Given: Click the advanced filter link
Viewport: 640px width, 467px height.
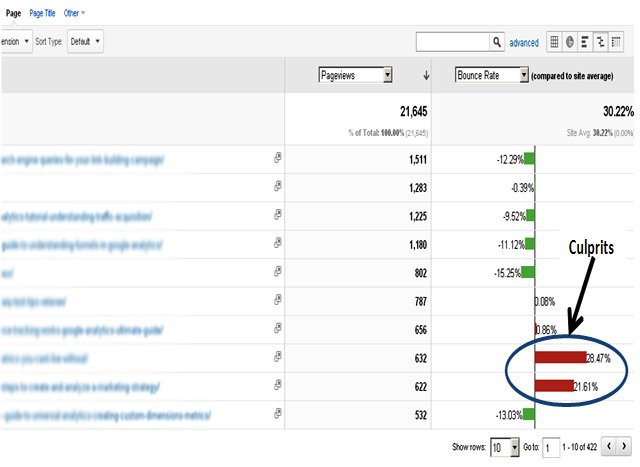Looking at the screenshot, I should tap(523, 43).
